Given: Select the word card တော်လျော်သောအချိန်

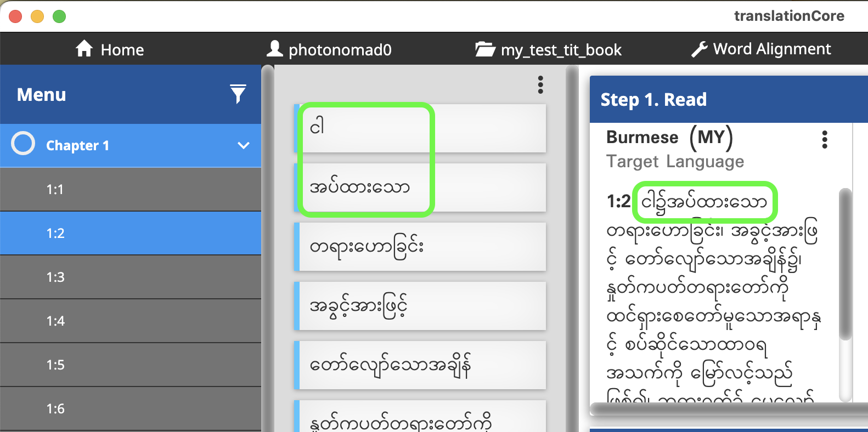Looking at the screenshot, I should coord(420,365).
